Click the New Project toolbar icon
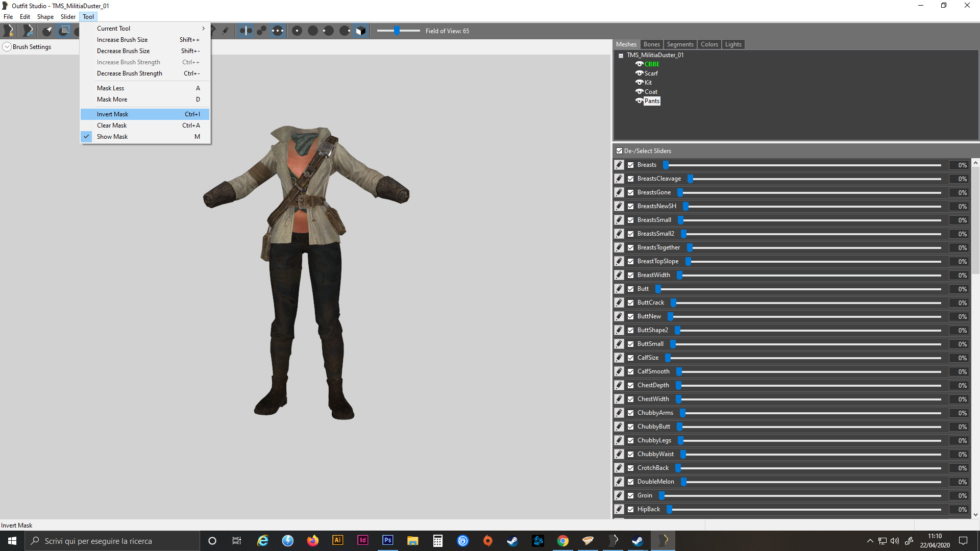 (9, 31)
